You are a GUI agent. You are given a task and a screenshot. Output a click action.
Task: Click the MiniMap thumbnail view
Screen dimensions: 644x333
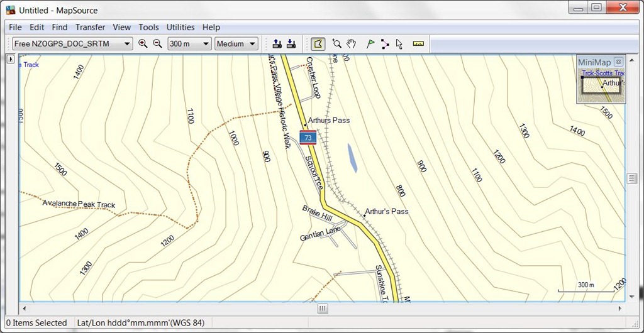click(x=601, y=86)
